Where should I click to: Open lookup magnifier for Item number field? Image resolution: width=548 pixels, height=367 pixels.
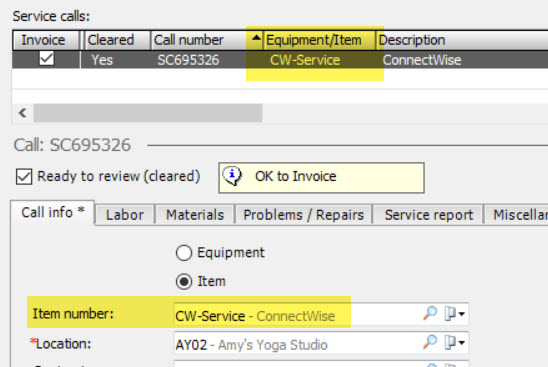click(x=430, y=313)
